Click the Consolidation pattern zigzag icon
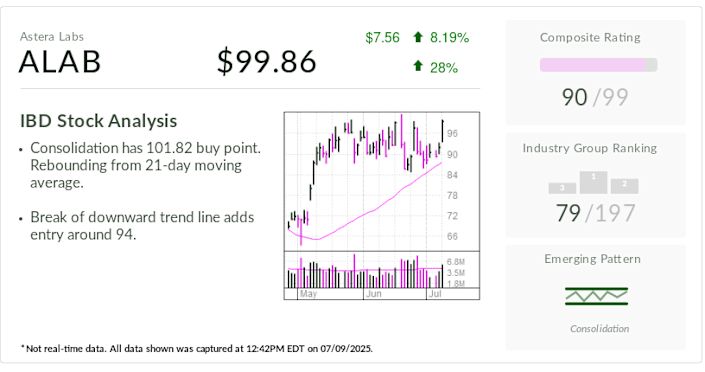 [x=596, y=296]
